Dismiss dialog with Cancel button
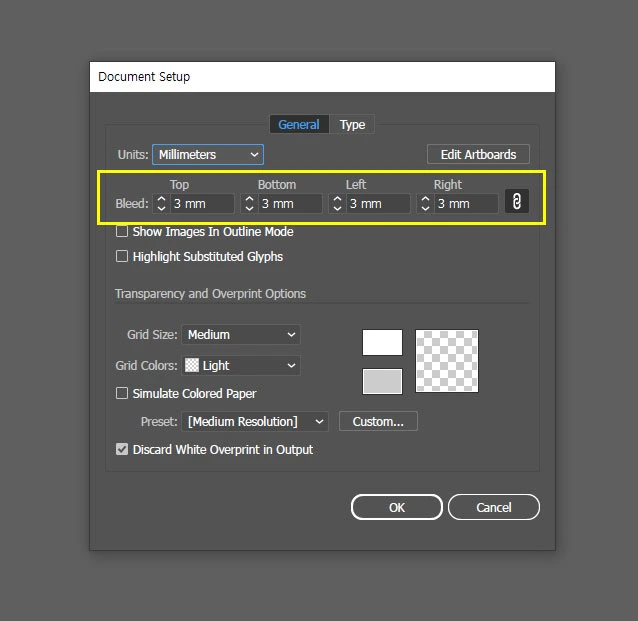The width and height of the screenshot is (638, 621). pyautogui.click(x=494, y=507)
